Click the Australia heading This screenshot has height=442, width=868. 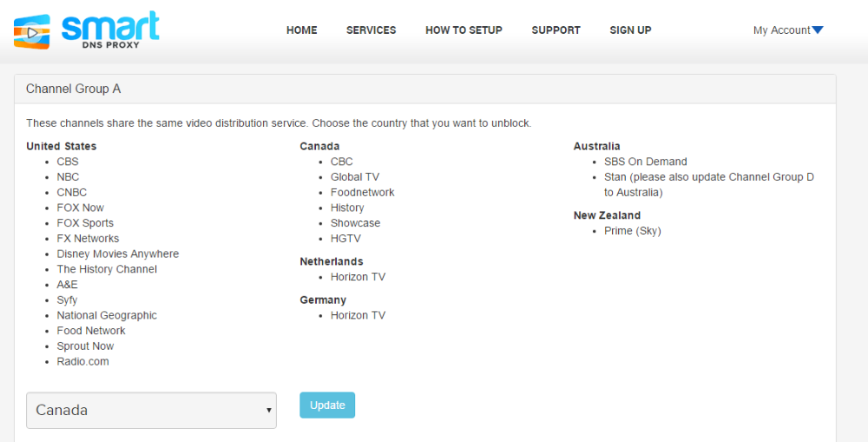597,146
